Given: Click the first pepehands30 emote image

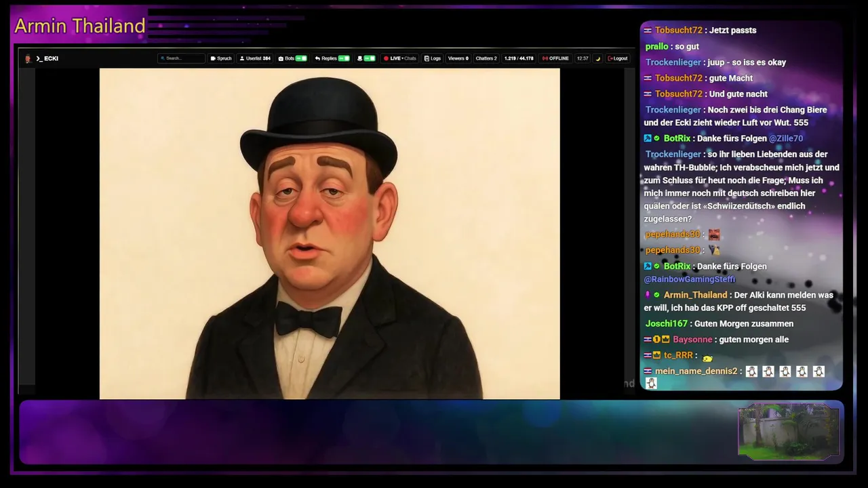Looking at the screenshot, I should coord(713,235).
